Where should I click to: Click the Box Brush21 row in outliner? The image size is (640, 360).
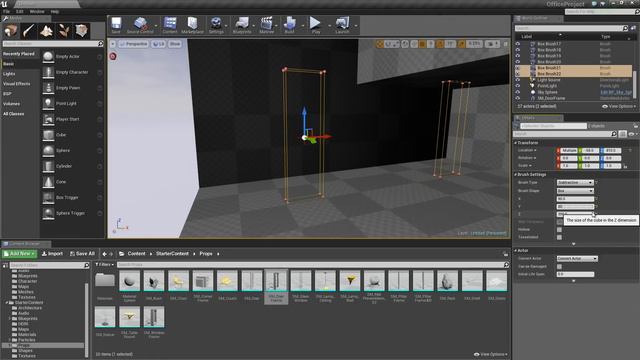[x=573, y=68]
